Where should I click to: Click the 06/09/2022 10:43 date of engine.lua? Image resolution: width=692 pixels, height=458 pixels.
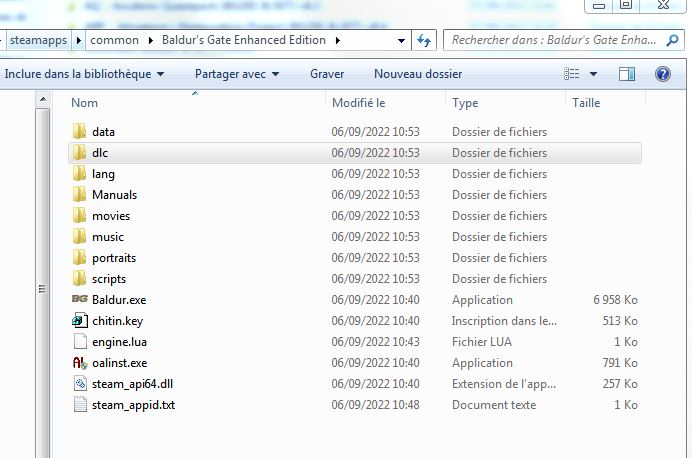(375, 342)
